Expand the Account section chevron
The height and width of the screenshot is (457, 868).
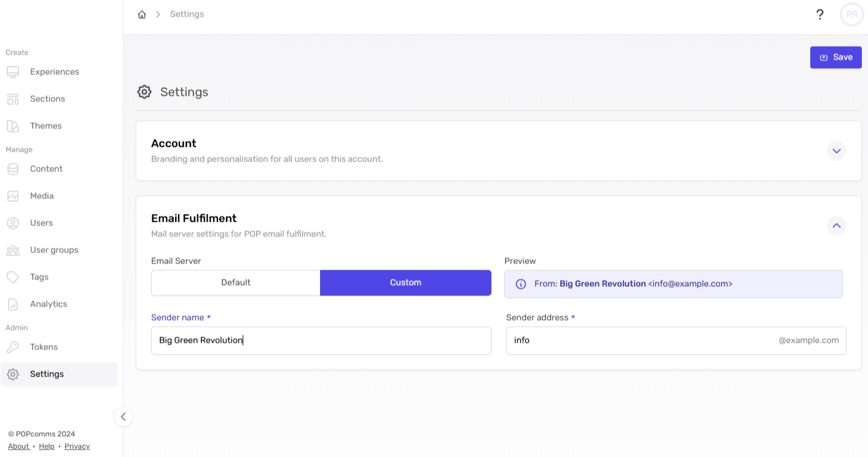[837, 150]
